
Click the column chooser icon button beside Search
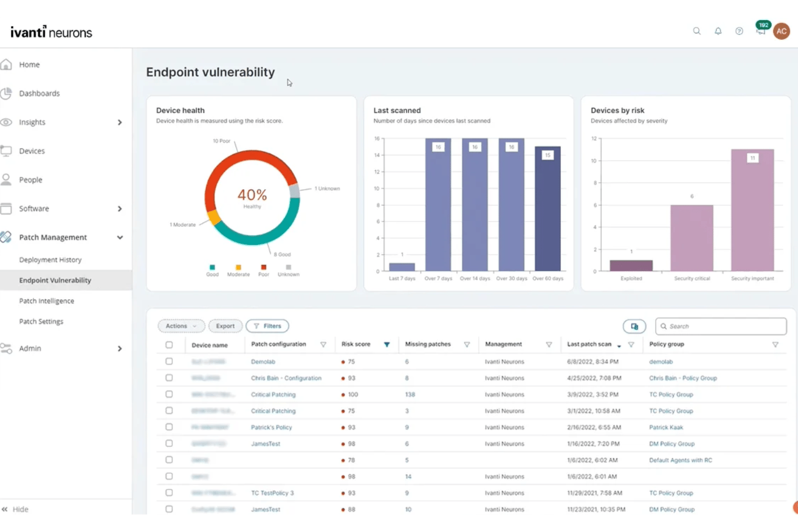(x=634, y=326)
